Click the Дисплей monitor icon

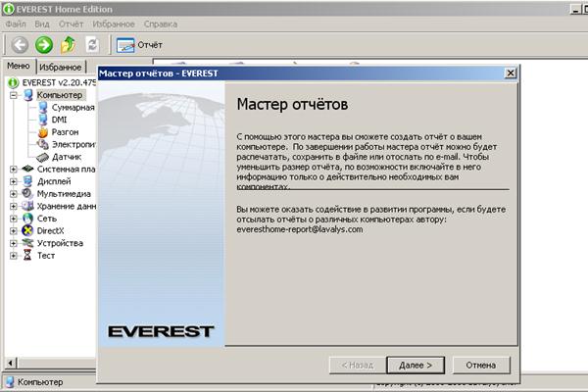pyautogui.click(x=27, y=181)
